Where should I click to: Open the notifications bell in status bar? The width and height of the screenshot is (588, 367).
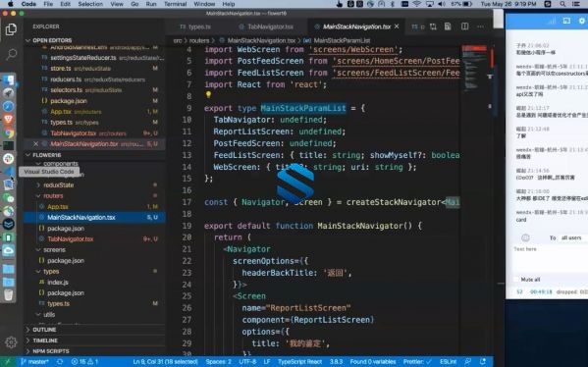[483, 361]
